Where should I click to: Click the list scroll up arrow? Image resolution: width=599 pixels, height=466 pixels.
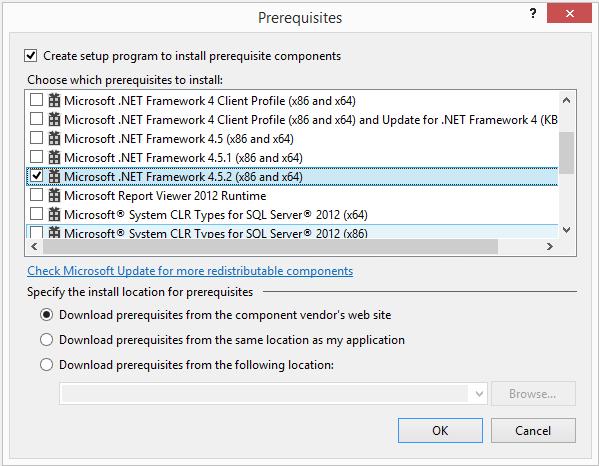tap(567, 100)
